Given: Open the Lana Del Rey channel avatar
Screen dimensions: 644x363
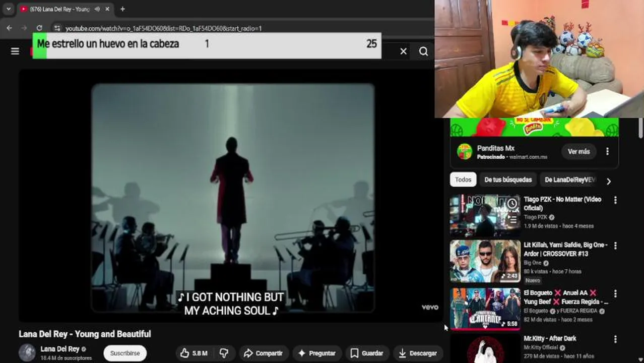Looking at the screenshot, I should (x=27, y=353).
